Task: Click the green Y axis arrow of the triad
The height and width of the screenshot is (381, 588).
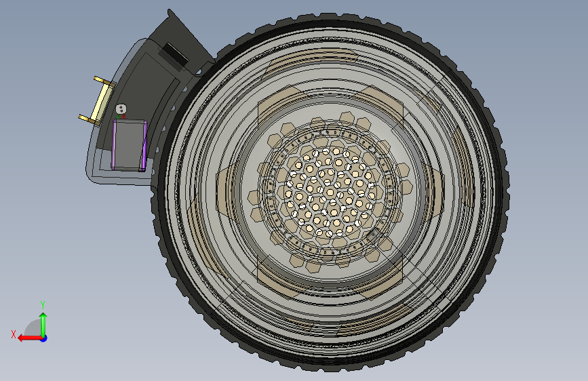Action: 43,324
